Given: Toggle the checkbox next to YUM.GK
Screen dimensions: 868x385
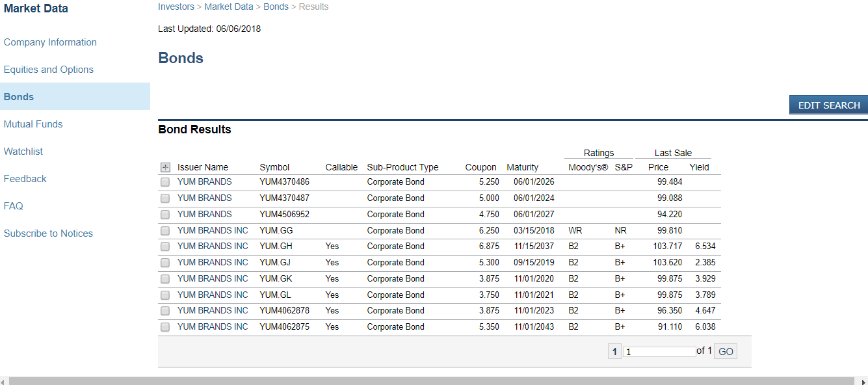Looking at the screenshot, I should [x=165, y=279].
